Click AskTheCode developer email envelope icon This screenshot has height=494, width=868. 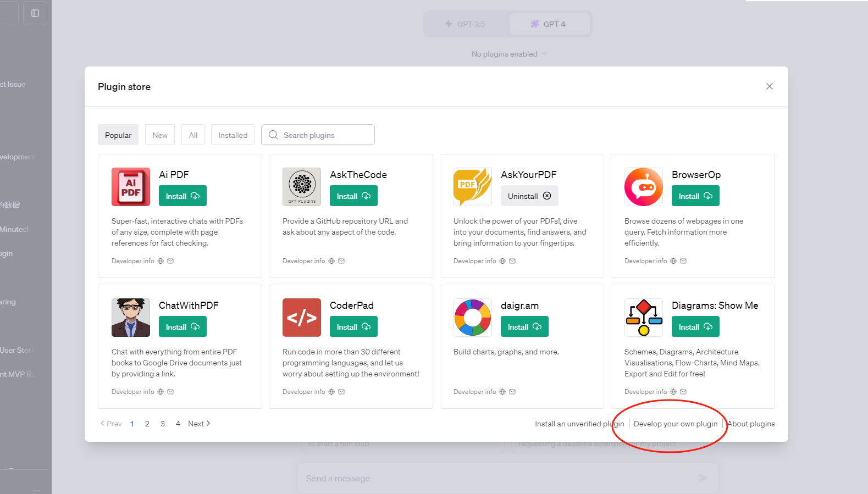point(341,261)
